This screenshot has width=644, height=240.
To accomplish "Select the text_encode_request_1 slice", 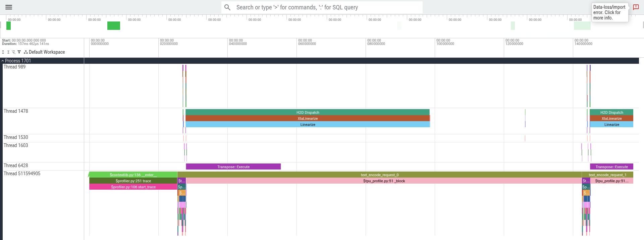I will tap(607, 175).
